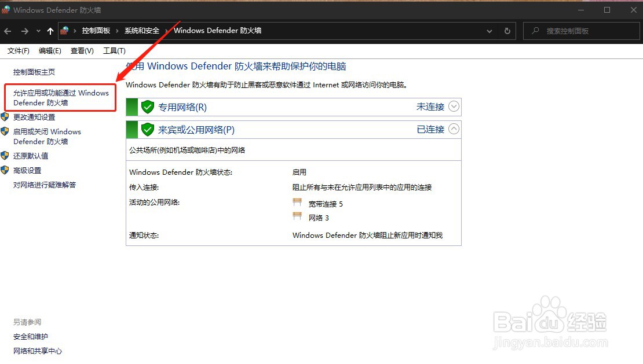This screenshot has width=643, height=364.
Task: Open 允许应用或功能通过 Windows Defender 防火墙
Action: (61, 98)
